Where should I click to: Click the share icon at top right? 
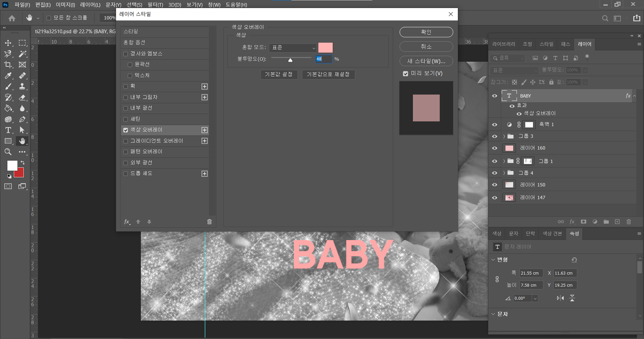637,18
